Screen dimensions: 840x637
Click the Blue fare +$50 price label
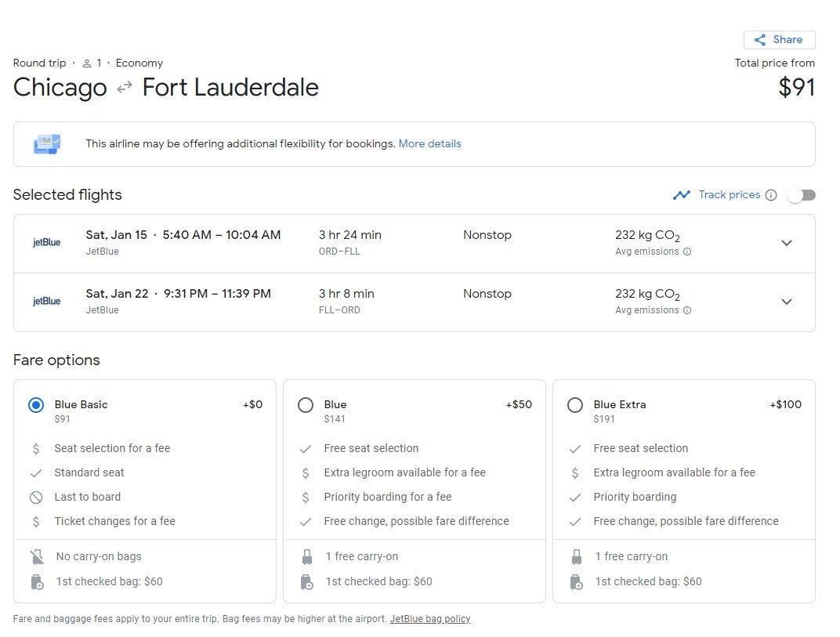[519, 405]
